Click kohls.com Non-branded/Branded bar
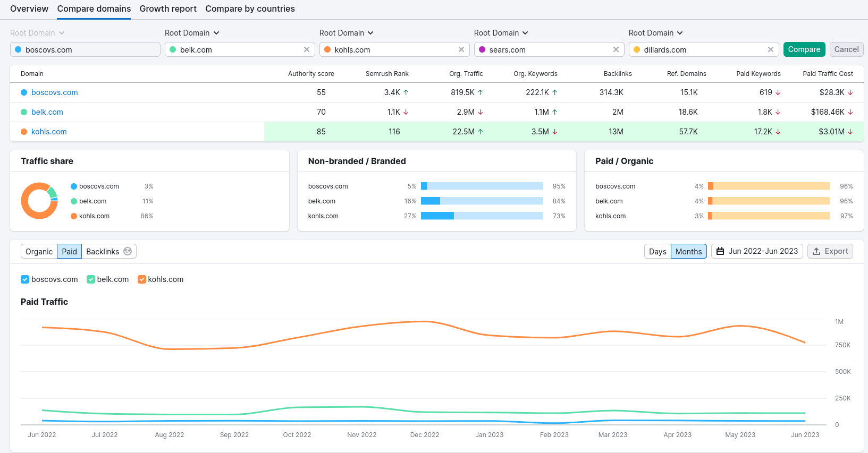The image size is (868, 453). pyautogui.click(x=482, y=216)
